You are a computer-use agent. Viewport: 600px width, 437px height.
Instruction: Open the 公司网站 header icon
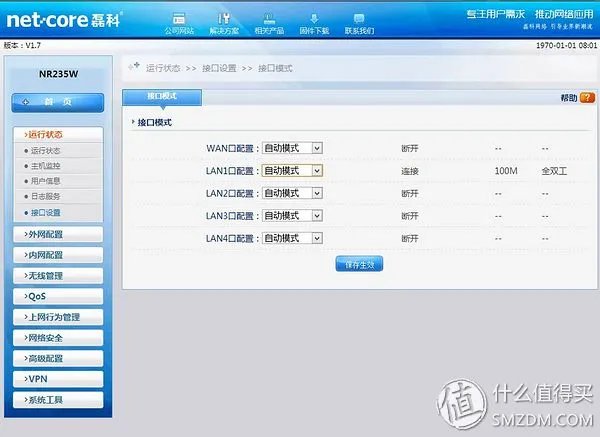(179, 23)
